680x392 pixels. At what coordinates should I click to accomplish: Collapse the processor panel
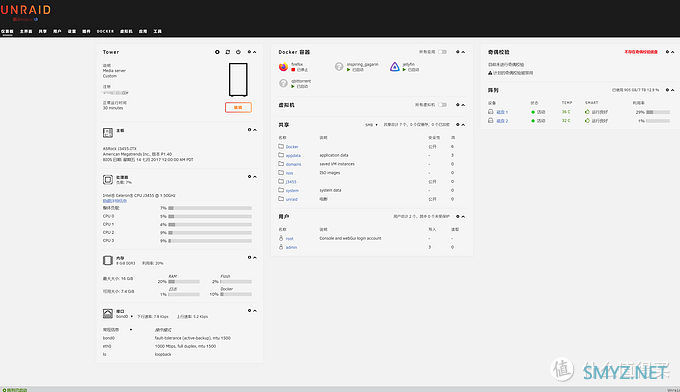(255, 176)
